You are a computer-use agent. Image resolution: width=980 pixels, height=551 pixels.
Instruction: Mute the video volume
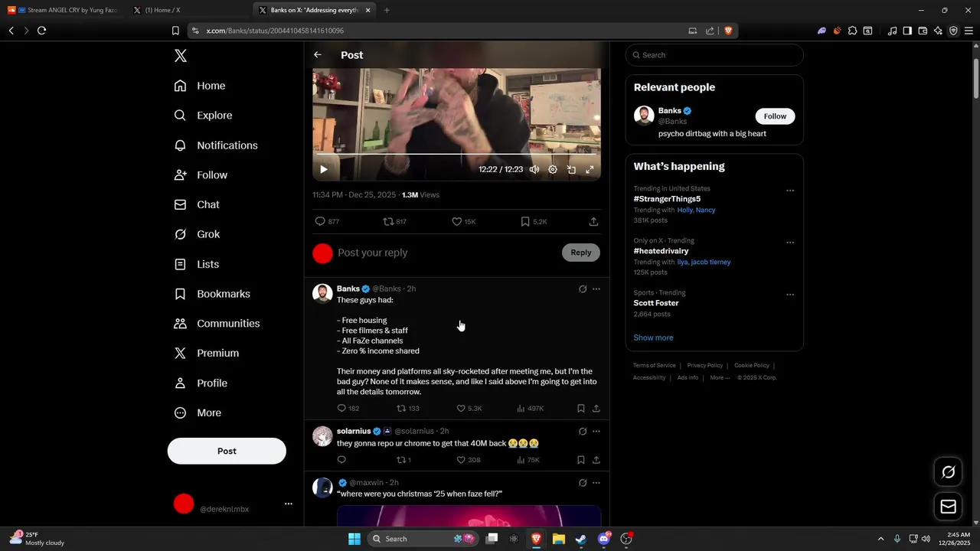pyautogui.click(x=534, y=170)
